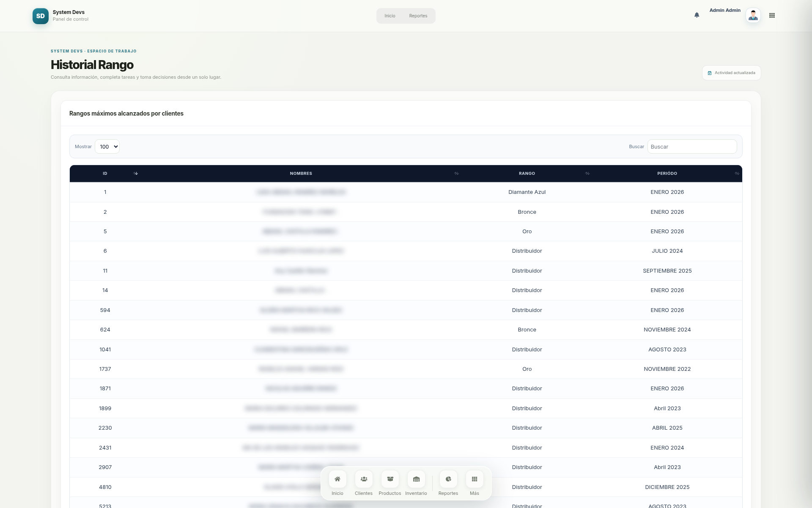Select the Diamante Azul rank cell
The height and width of the screenshot is (508, 812).
(527, 192)
